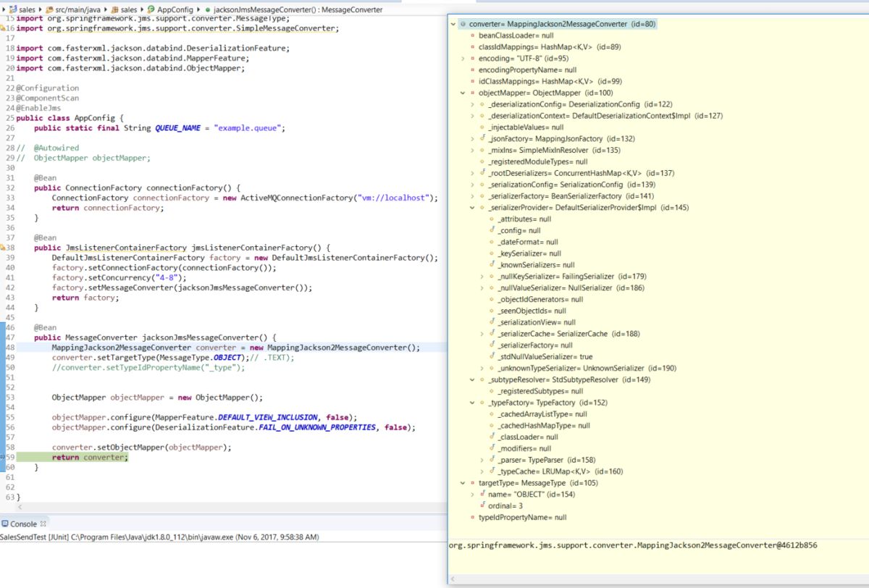869x588 pixels.
Task: Expand the _serializerCache node
Action: pos(482,334)
